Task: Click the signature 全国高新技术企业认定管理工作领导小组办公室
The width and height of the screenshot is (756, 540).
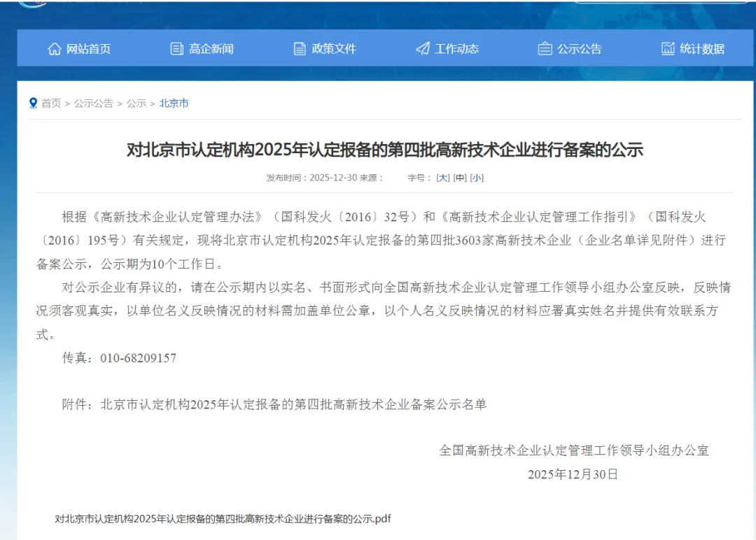Action: (574, 450)
